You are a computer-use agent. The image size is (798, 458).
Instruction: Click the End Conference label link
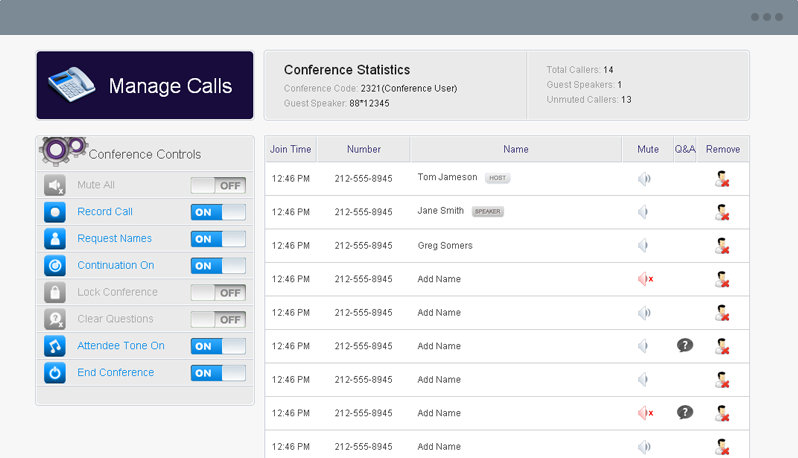[x=116, y=373]
